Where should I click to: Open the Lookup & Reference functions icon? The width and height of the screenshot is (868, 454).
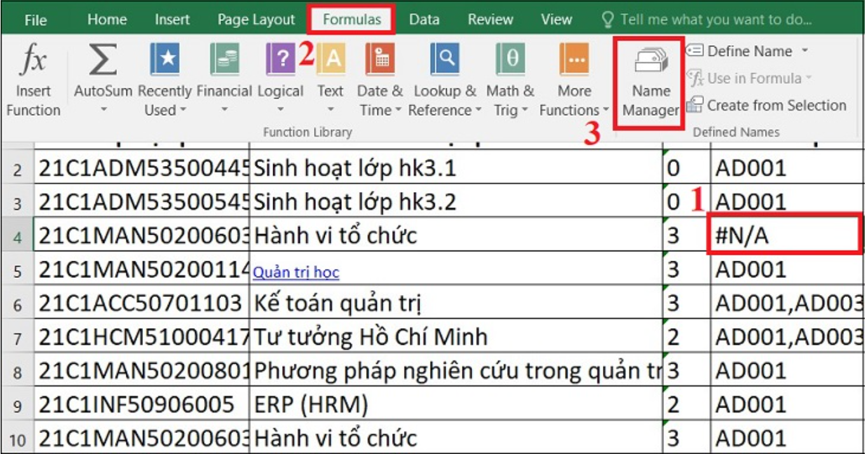pyautogui.click(x=444, y=59)
